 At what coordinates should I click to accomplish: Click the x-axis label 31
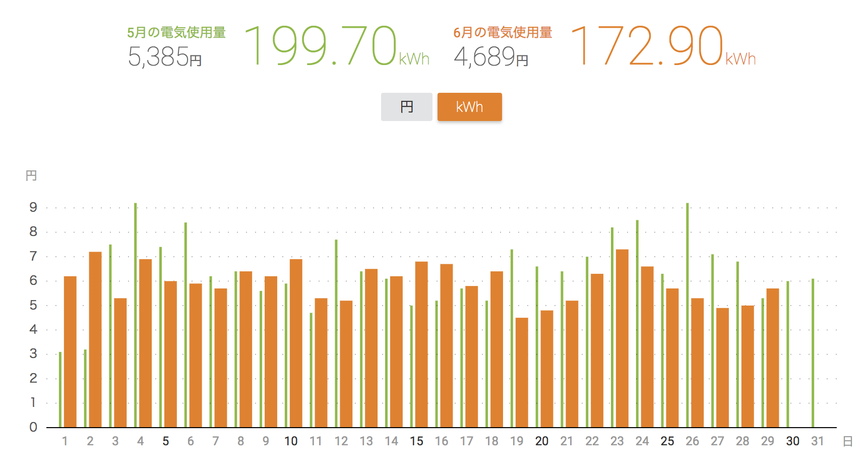818,441
